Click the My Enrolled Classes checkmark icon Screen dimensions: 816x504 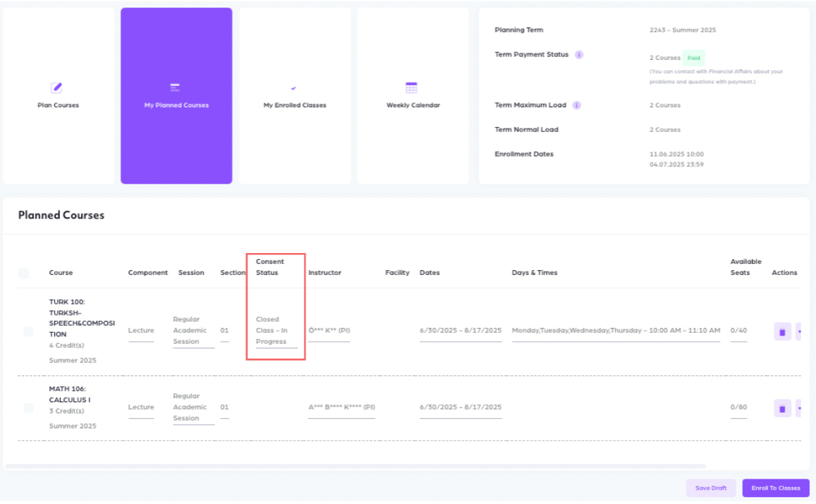[x=294, y=88]
